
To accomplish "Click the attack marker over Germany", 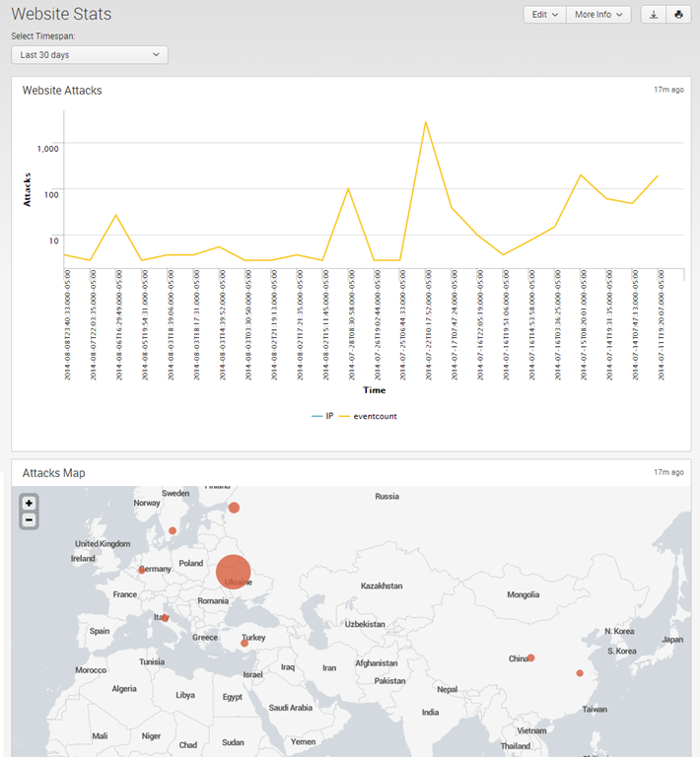I will click(142, 570).
